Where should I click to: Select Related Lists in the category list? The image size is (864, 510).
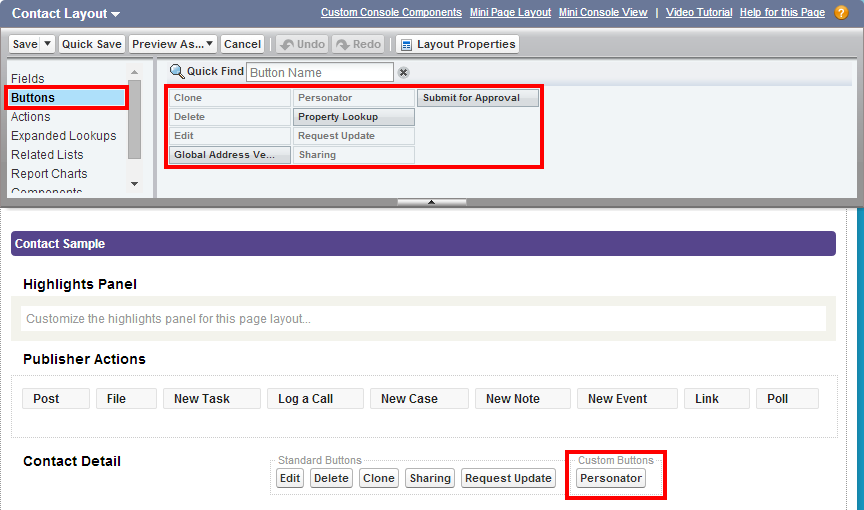click(x=47, y=155)
